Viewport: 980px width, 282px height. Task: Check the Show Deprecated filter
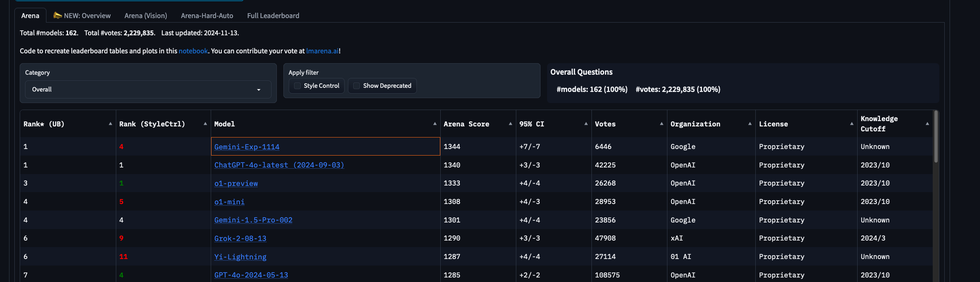pyautogui.click(x=357, y=86)
